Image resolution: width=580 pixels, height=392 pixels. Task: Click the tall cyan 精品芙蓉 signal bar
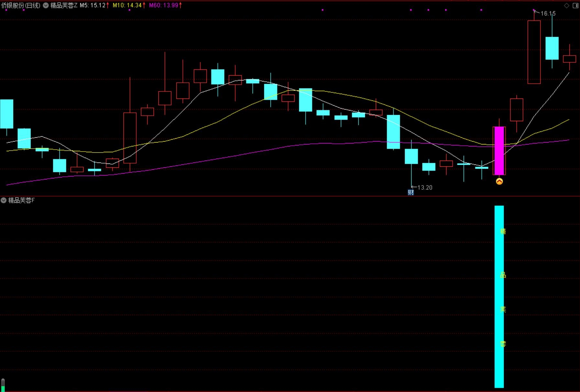(x=499, y=296)
